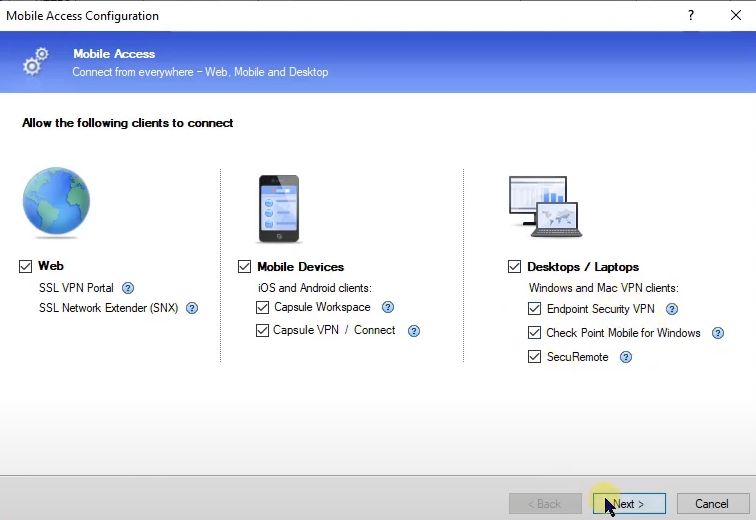Screen dimensions: 756x520
Task: Show help for Check Point Mobile for Windows
Action: (x=718, y=333)
